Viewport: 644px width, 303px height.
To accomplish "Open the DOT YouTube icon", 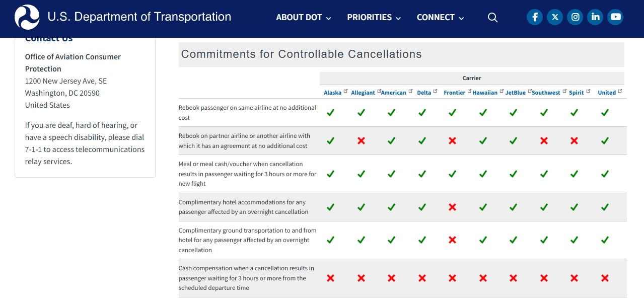I will click(x=615, y=17).
